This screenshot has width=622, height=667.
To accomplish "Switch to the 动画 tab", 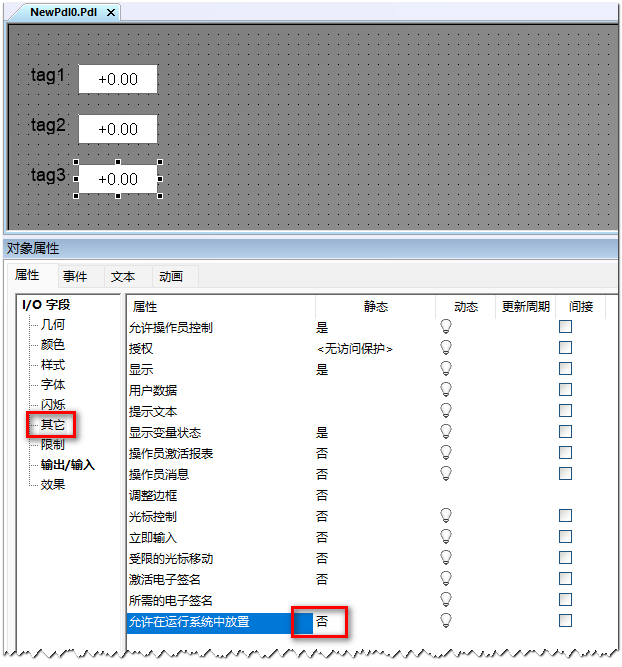I will coord(168,277).
